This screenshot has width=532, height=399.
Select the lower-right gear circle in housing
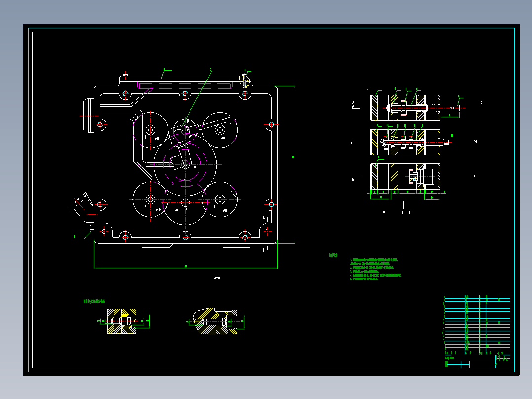(x=220, y=199)
